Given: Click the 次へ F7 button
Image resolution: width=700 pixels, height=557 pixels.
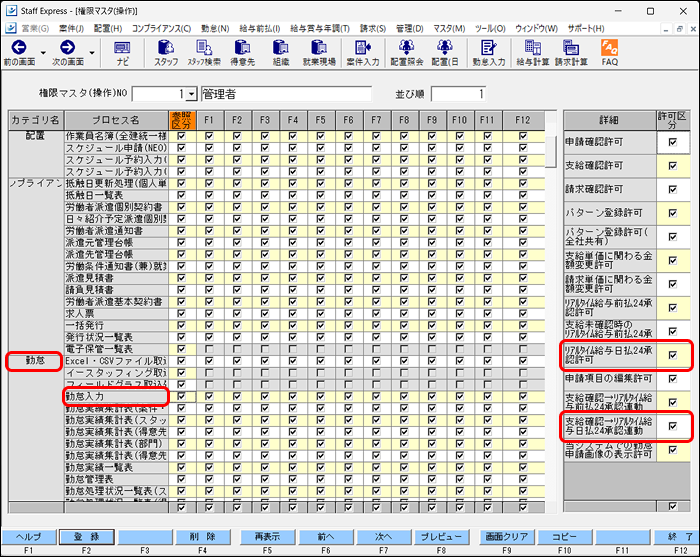Looking at the screenshot, I should [x=383, y=537].
